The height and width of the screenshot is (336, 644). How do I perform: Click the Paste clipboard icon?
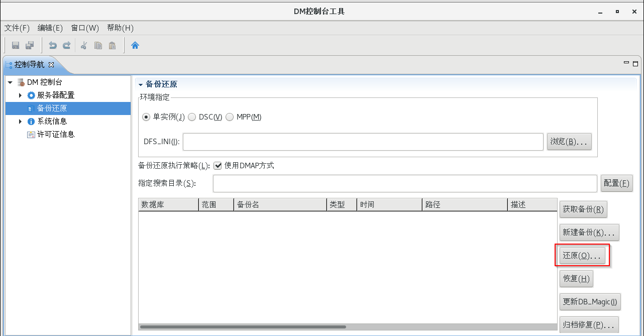[112, 46]
